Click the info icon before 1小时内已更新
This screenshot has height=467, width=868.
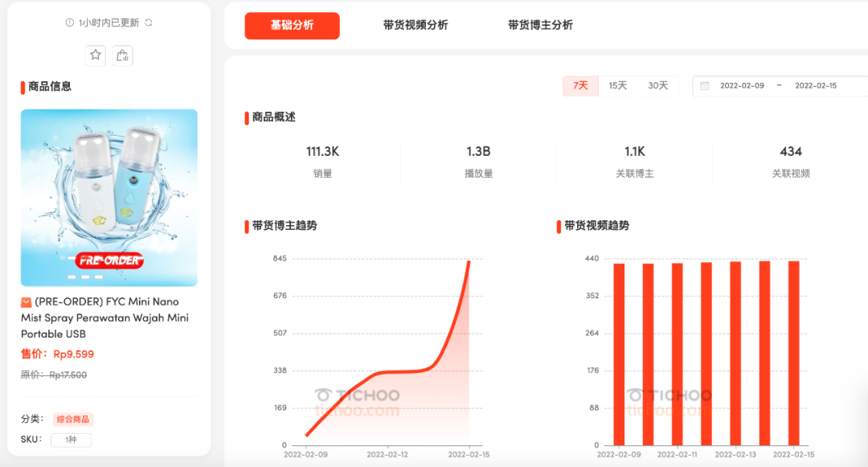pos(70,23)
